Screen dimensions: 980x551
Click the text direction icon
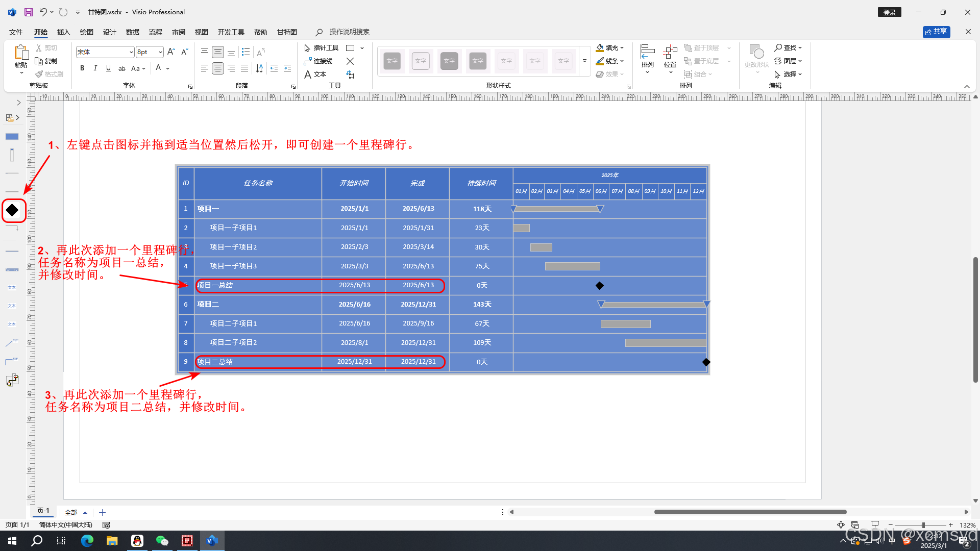(x=259, y=68)
